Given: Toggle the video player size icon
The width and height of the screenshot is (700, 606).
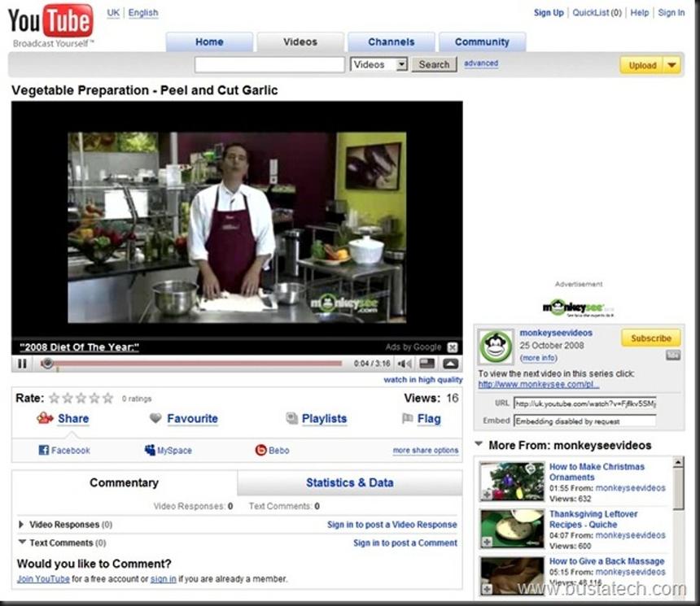Looking at the screenshot, I should [x=427, y=364].
